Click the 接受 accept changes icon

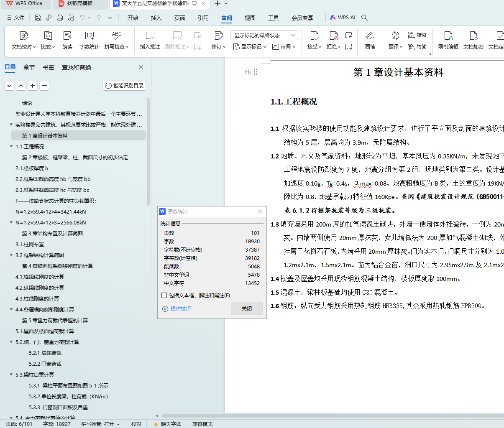pos(314,36)
